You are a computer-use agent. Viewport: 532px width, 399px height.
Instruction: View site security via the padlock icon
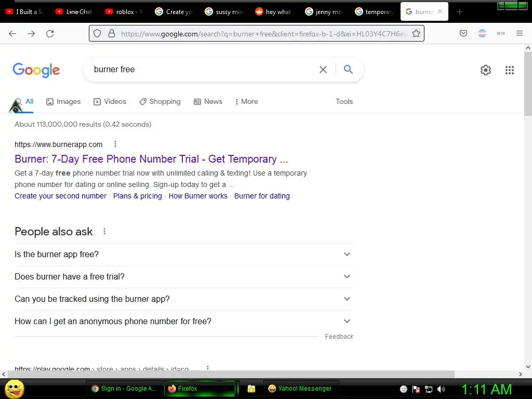pyautogui.click(x=112, y=33)
